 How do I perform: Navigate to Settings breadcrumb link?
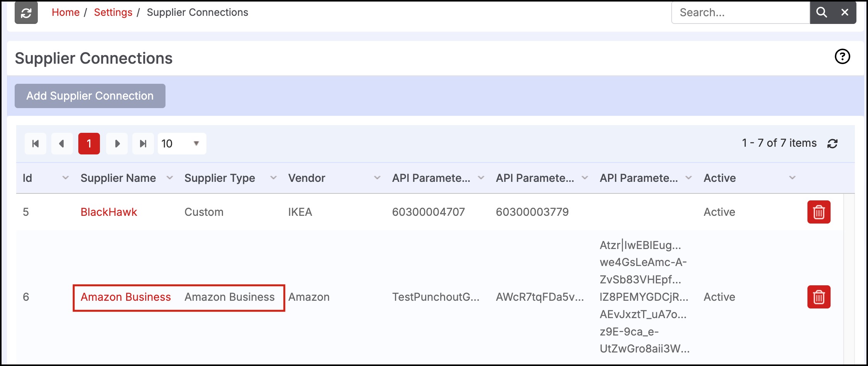pos(113,12)
